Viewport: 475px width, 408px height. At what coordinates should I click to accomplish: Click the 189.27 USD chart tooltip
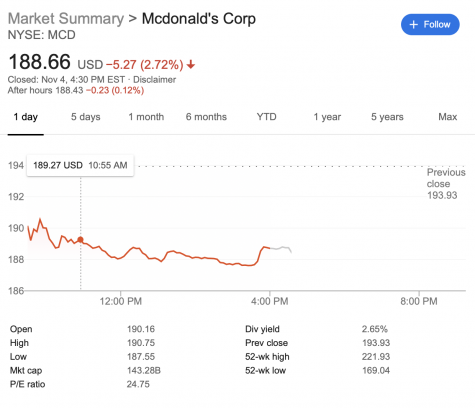point(80,165)
